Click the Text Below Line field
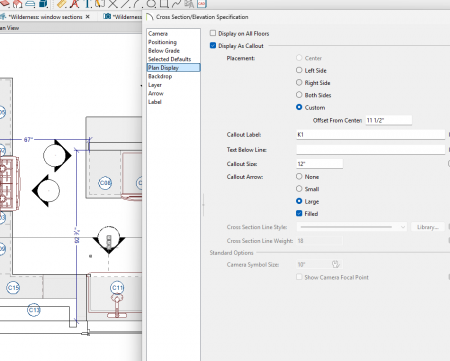Viewport: 450px width, 361px height. 370,150
